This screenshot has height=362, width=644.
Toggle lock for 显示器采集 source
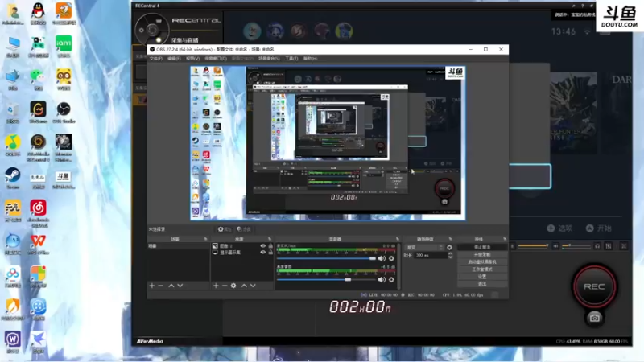click(x=270, y=253)
